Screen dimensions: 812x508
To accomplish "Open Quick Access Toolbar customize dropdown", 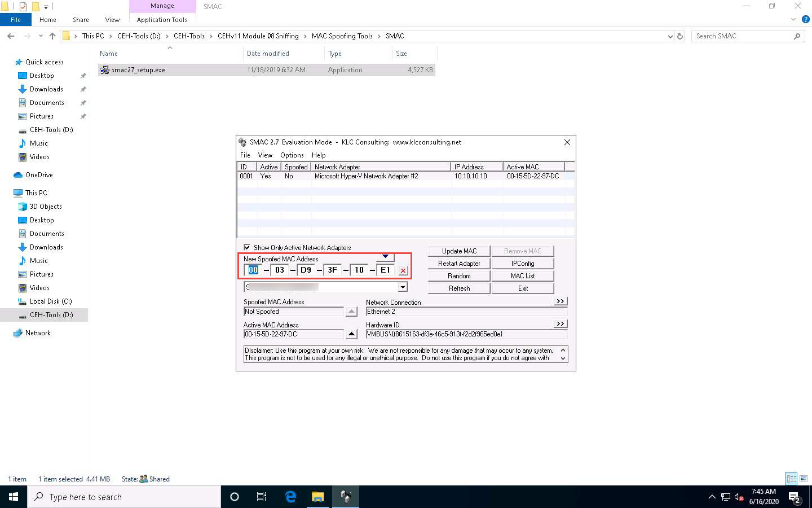I will coord(46,7).
